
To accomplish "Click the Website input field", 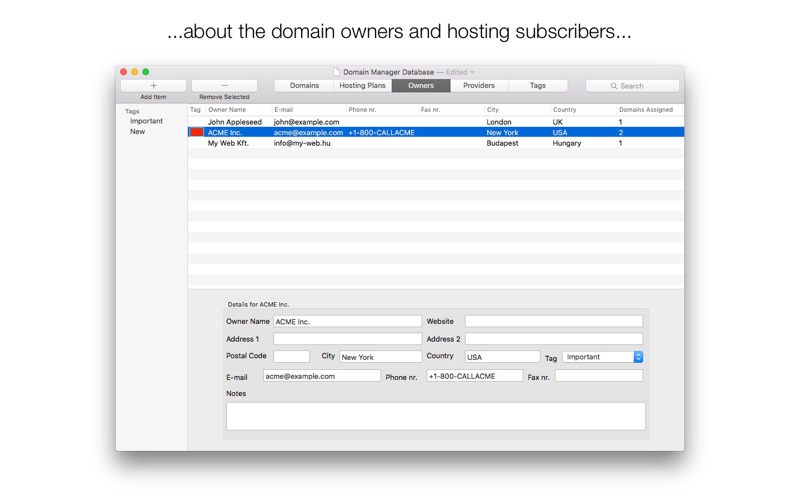I will [x=554, y=321].
